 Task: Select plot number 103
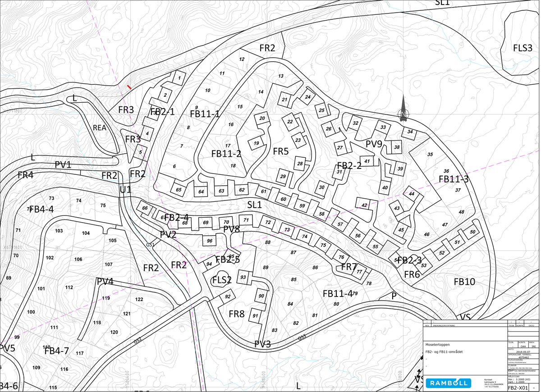[59, 231]
